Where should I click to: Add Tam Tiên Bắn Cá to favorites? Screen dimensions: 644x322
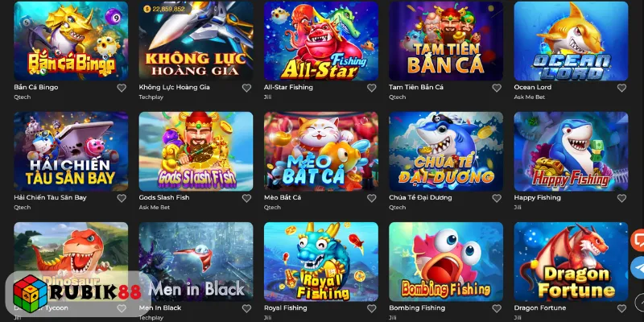497,88
